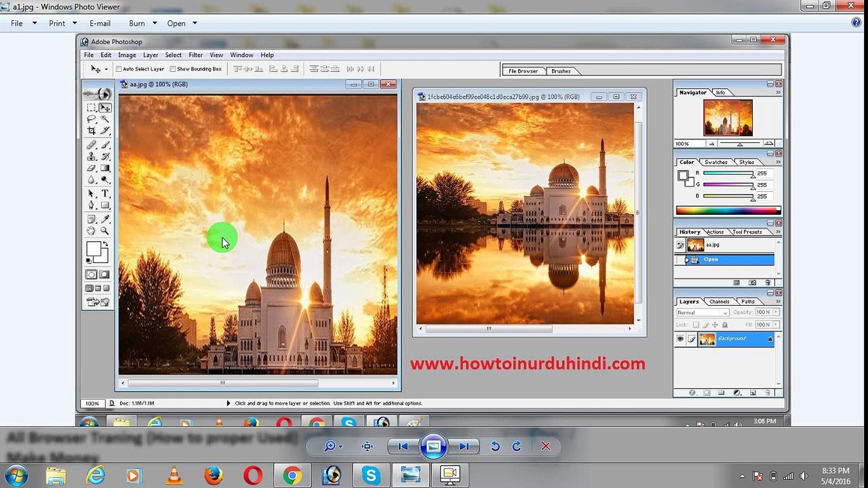Switch to the Swatches tab
868x488 pixels.
click(715, 162)
